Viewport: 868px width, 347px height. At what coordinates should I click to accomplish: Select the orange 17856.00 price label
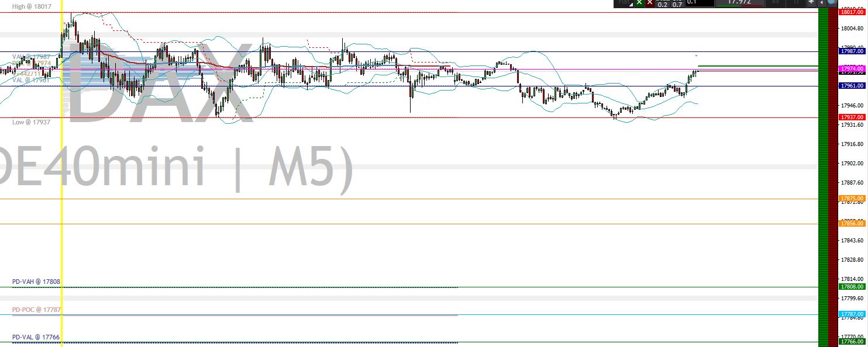(x=852, y=224)
